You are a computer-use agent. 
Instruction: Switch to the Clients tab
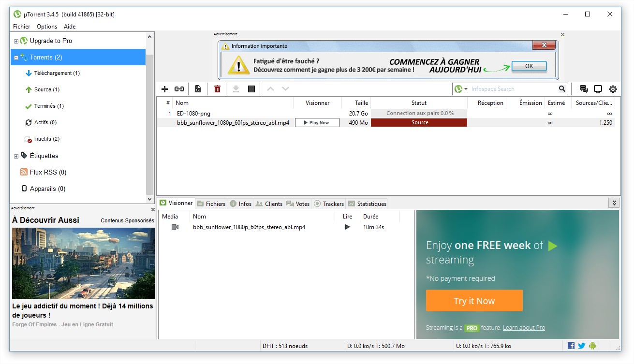269,204
